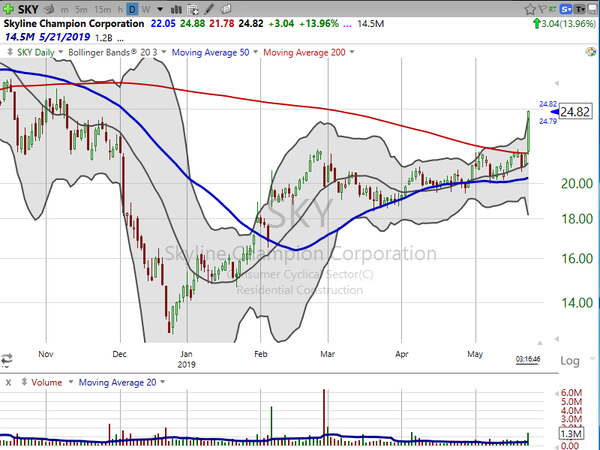Click the +13.96% percent change
This screenshot has width=600, height=450.
pos(319,24)
